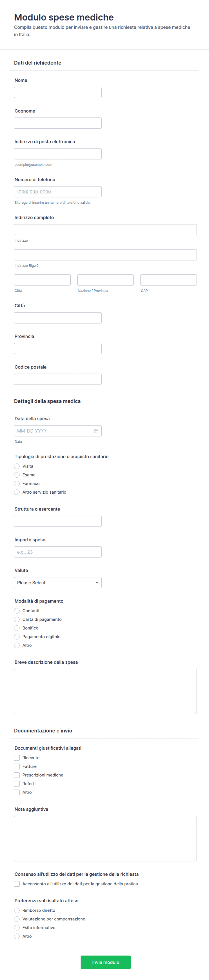
Task: Click the Cognome text field
Action: click(58, 123)
